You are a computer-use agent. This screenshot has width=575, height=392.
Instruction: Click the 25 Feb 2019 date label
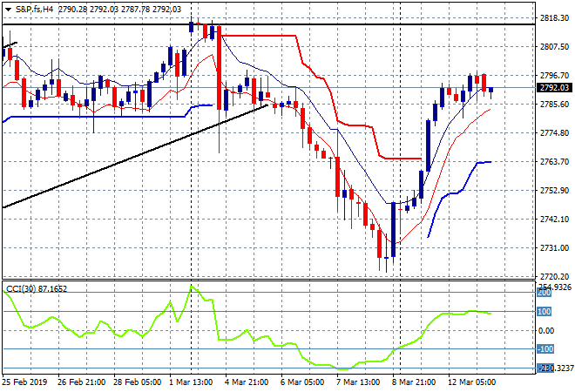click(x=24, y=382)
